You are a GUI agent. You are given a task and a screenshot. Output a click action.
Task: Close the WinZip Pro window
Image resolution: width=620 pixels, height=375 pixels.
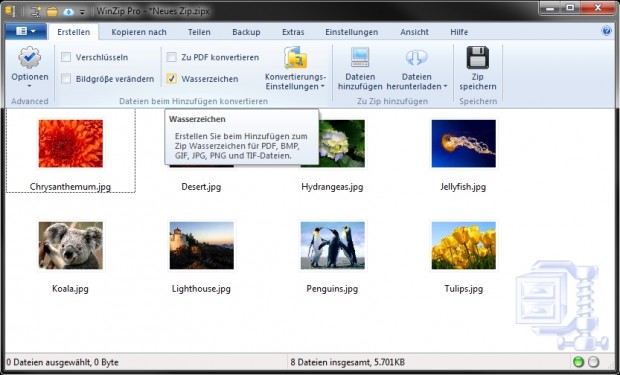[597, 8]
